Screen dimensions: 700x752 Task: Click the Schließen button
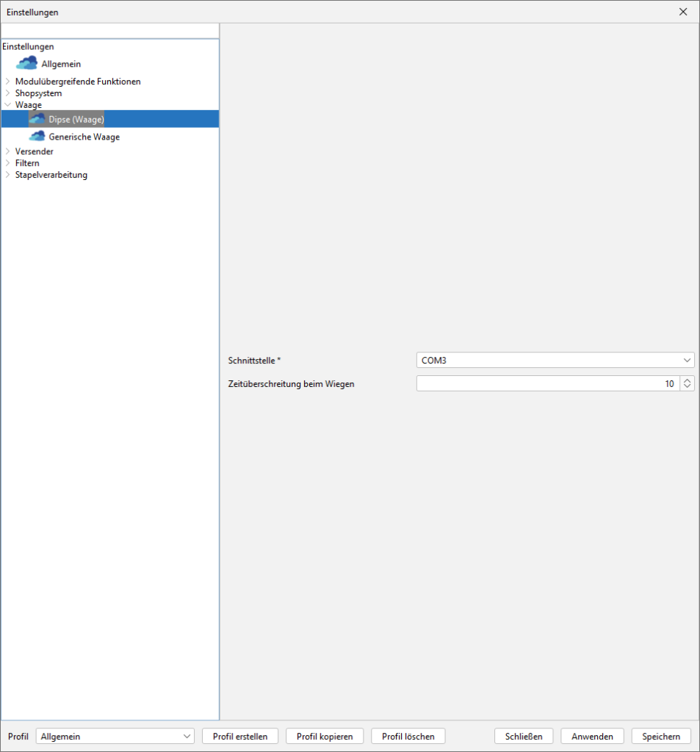tap(524, 737)
